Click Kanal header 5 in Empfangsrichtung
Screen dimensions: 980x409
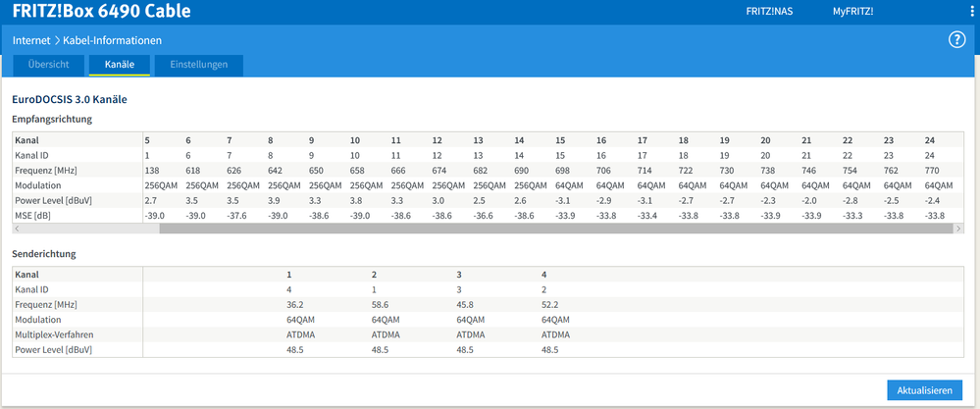tap(147, 140)
